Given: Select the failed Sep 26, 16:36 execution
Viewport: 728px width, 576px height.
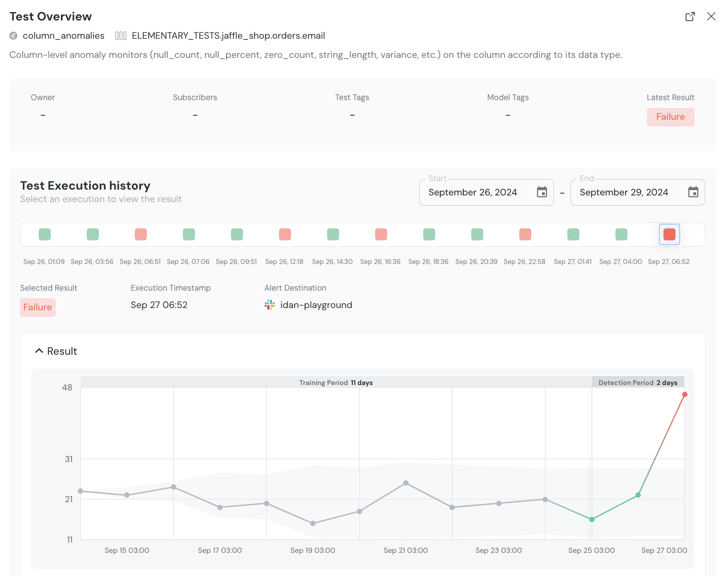Looking at the screenshot, I should tap(381, 234).
